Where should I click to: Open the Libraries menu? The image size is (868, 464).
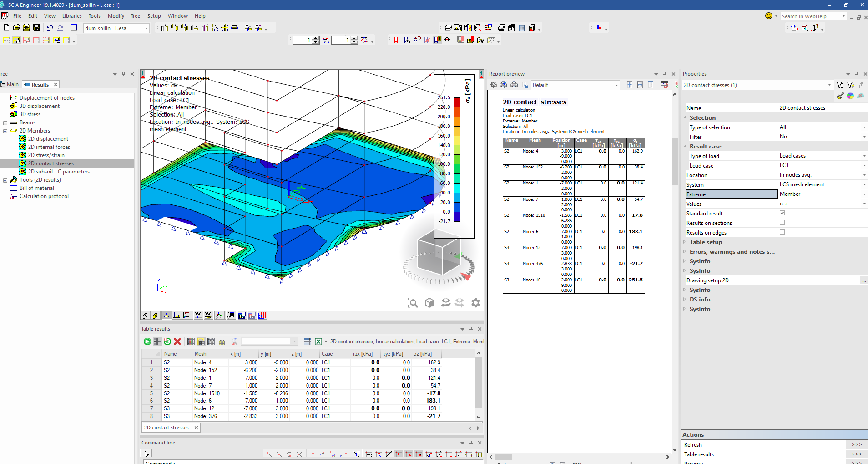(72, 16)
